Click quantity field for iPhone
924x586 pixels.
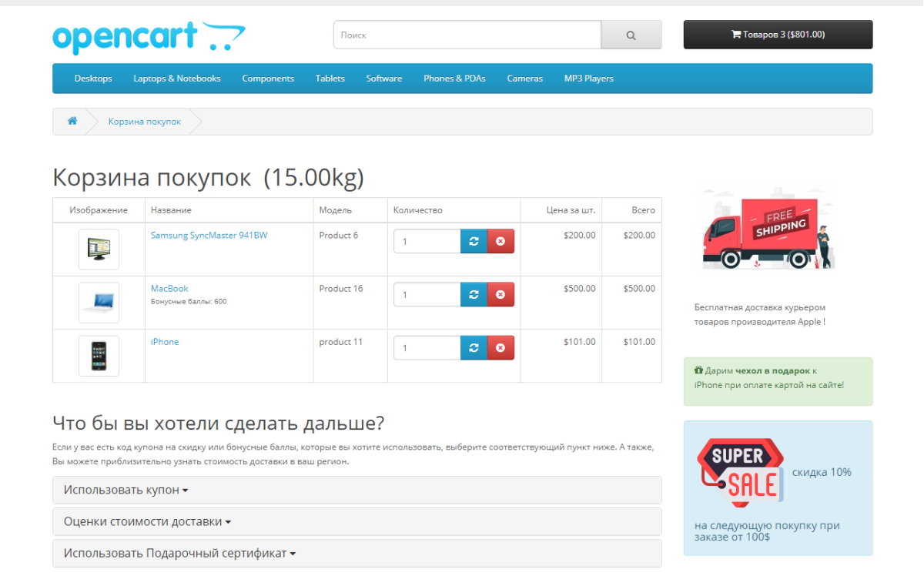pos(427,348)
